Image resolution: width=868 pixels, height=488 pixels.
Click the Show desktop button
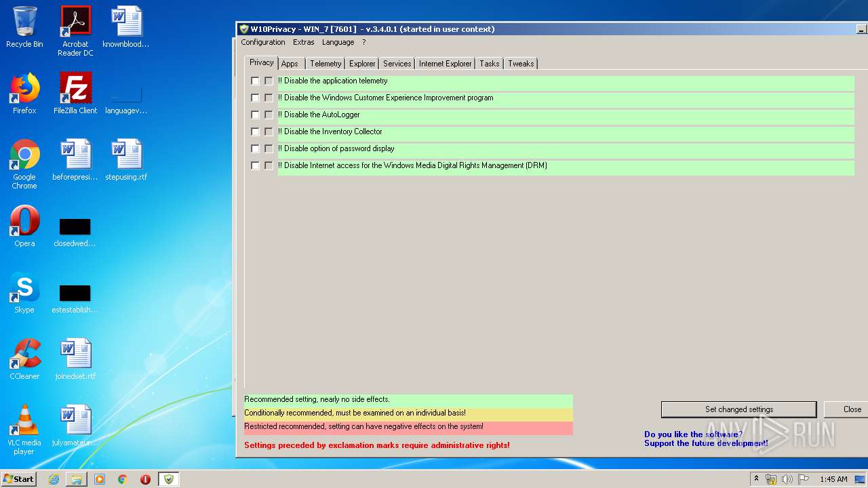(x=861, y=479)
